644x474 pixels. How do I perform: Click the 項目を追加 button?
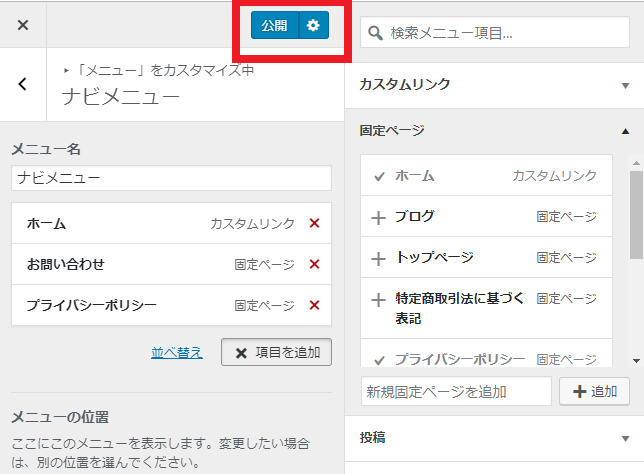[x=276, y=352]
